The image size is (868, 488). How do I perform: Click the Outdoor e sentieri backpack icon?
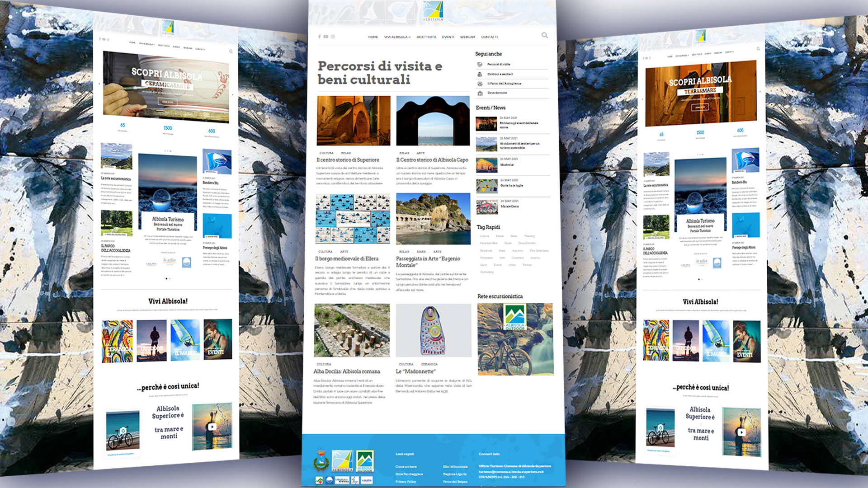(480, 74)
